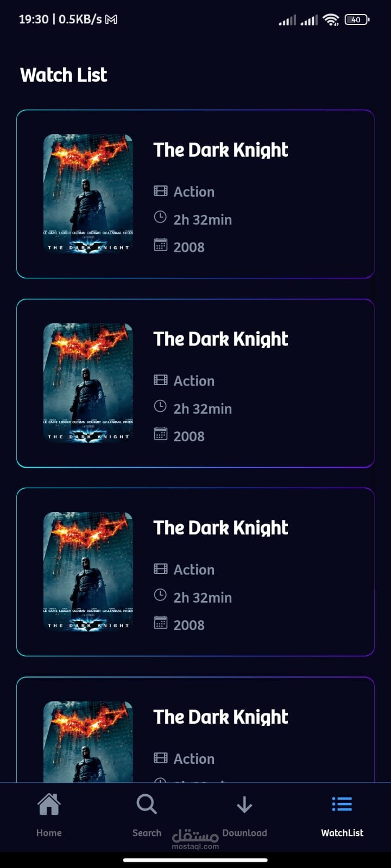Open third Dark Knight poster thumbnail
Screen dimensions: 391x868
88,571
